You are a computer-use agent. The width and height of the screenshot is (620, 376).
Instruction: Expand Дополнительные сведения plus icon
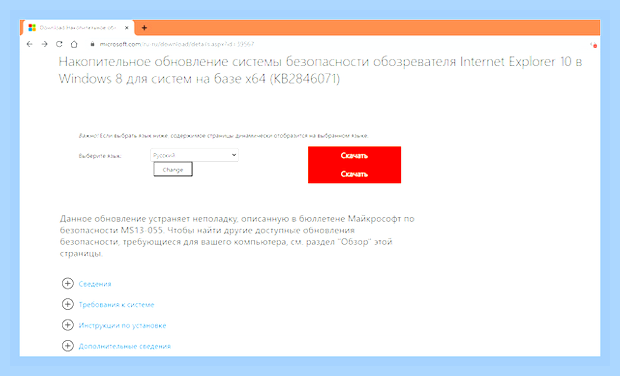point(68,346)
